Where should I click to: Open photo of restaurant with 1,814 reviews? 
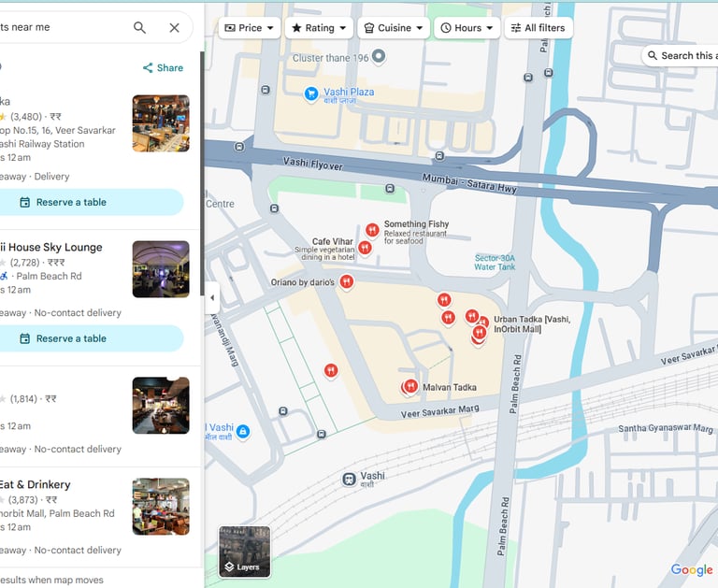click(161, 406)
